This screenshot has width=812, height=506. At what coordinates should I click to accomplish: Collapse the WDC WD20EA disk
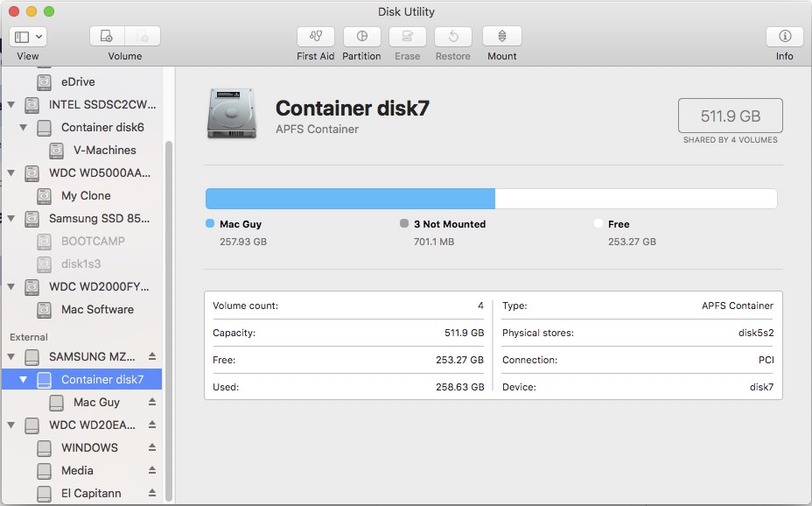pyautogui.click(x=10, y=425)
